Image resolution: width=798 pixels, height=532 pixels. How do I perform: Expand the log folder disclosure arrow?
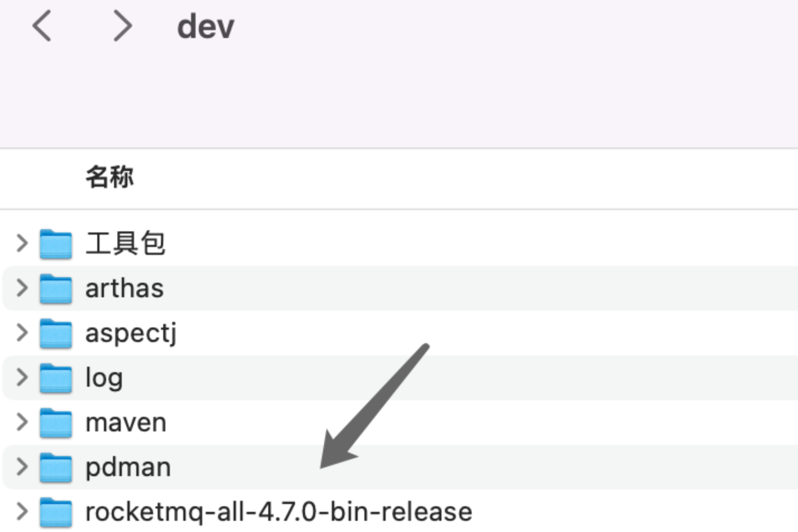coord(22,377)
